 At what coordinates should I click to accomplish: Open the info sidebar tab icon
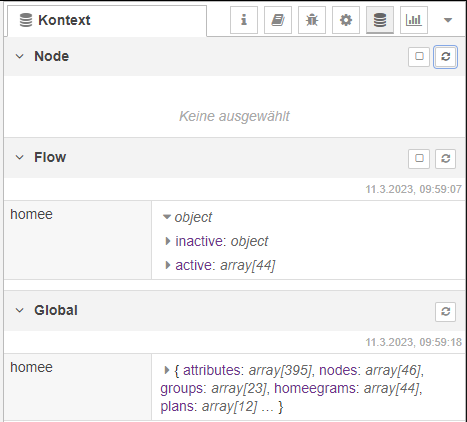pos(244,20)
